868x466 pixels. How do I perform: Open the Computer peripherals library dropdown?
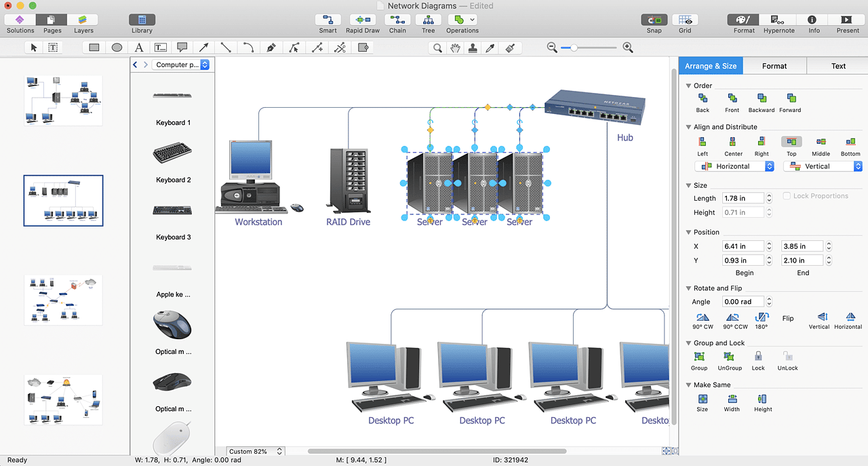(181, 65)
